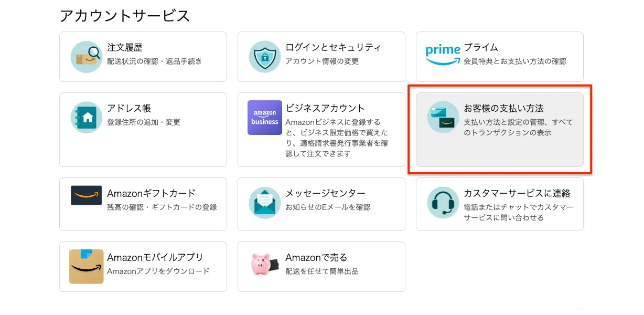Open 注文履歴 to check delivery status

coord(143,56)
